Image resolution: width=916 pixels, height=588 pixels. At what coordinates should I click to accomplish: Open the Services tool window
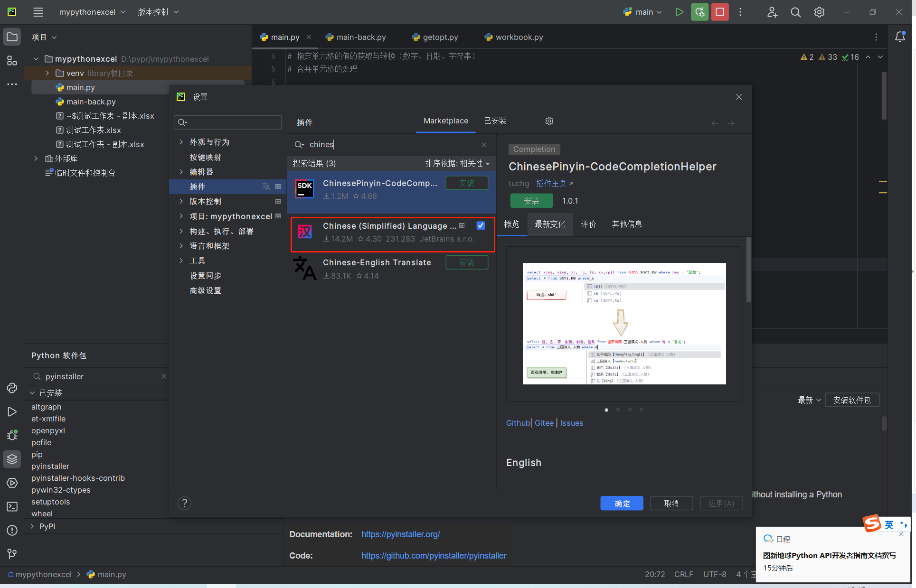click(x=12, y=483)
